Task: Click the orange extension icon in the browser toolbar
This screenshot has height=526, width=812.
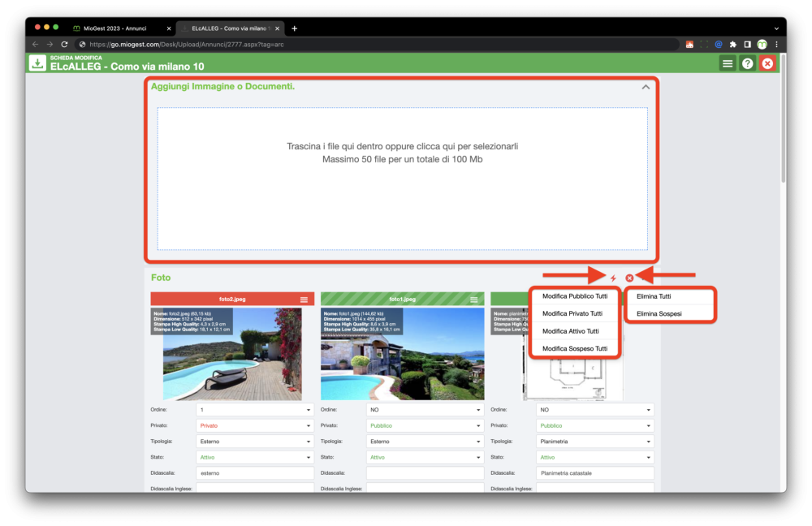Action: 689,45
